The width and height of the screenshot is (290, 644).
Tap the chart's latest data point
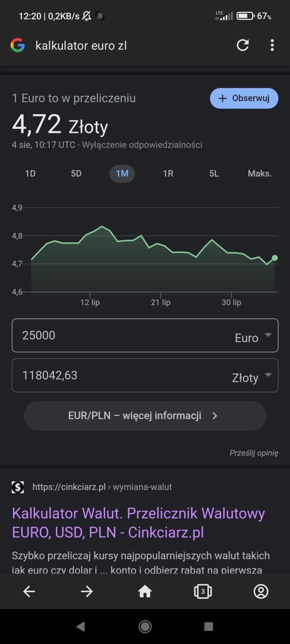pos(275,258)
